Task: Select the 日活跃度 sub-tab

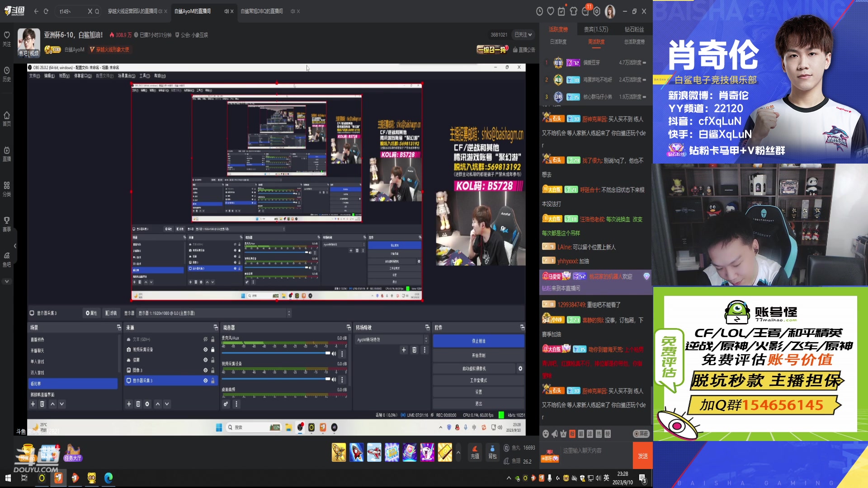Action: click(558, 42)
